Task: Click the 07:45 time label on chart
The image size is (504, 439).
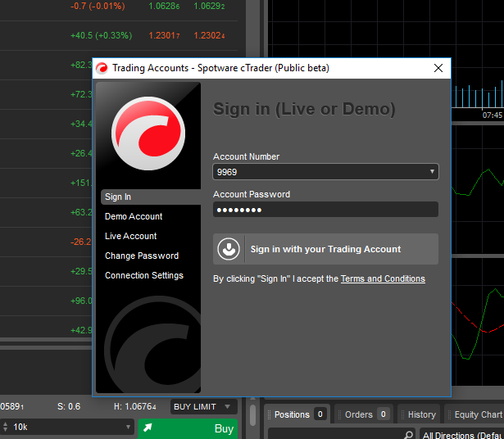Action: pyautogui.click(x=492, y=115)
